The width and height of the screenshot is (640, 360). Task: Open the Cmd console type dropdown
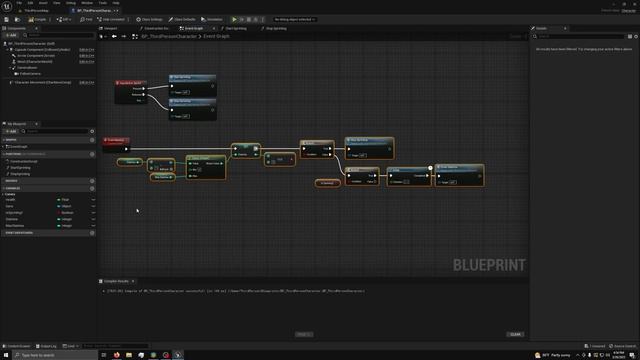(x=70, y=346)
